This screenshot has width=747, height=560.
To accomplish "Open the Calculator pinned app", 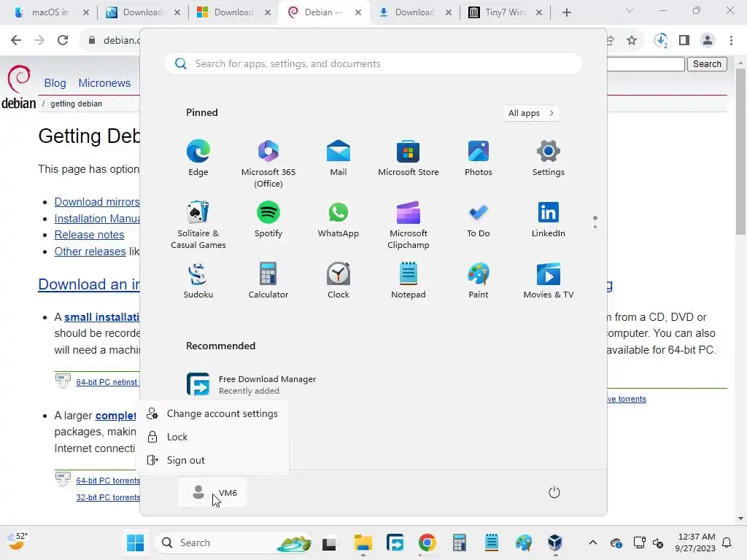I will click(x=268, y=281).
